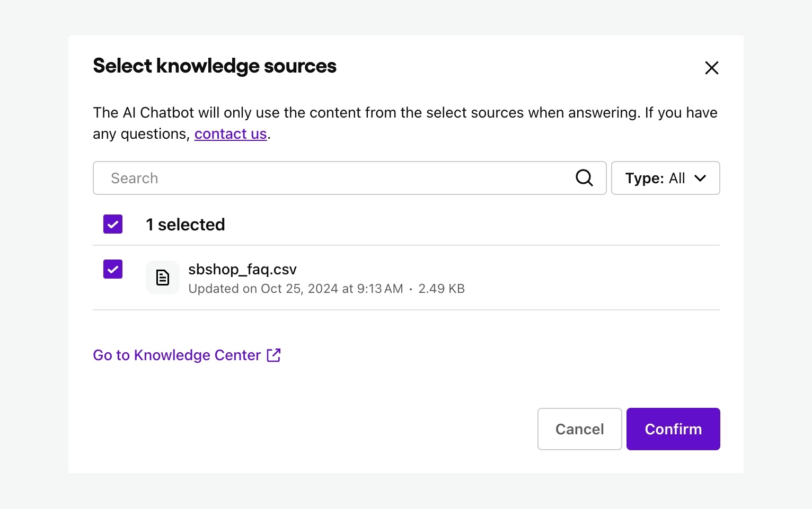The height and width of the screenshot is (509, 812).
Task: Go to Knowledge Center
Action: [177, 355]
